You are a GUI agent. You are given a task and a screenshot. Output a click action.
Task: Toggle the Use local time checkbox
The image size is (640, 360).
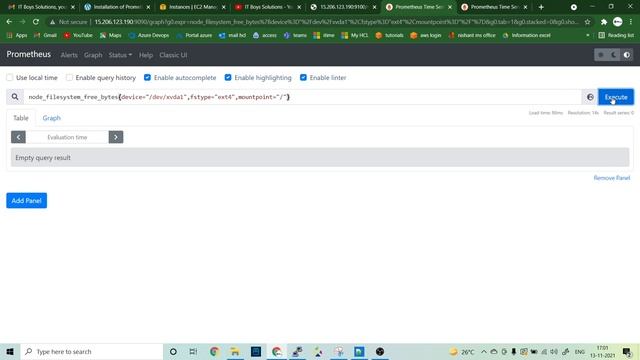click(9, 77)
